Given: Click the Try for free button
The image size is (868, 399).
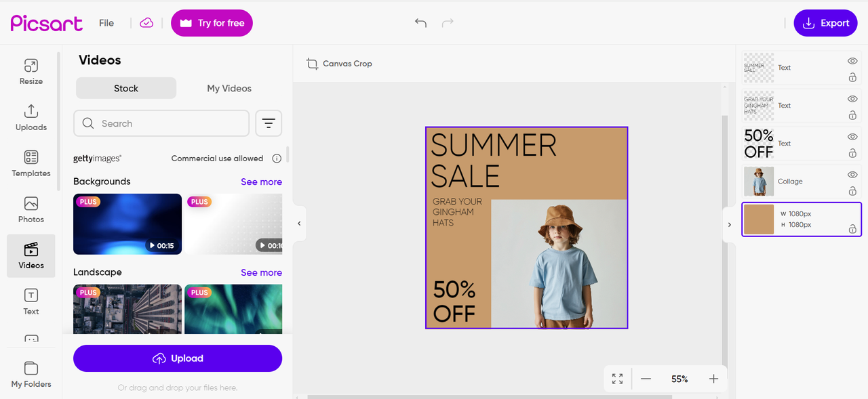Looking at the screenshot, I should click(212, 23).
